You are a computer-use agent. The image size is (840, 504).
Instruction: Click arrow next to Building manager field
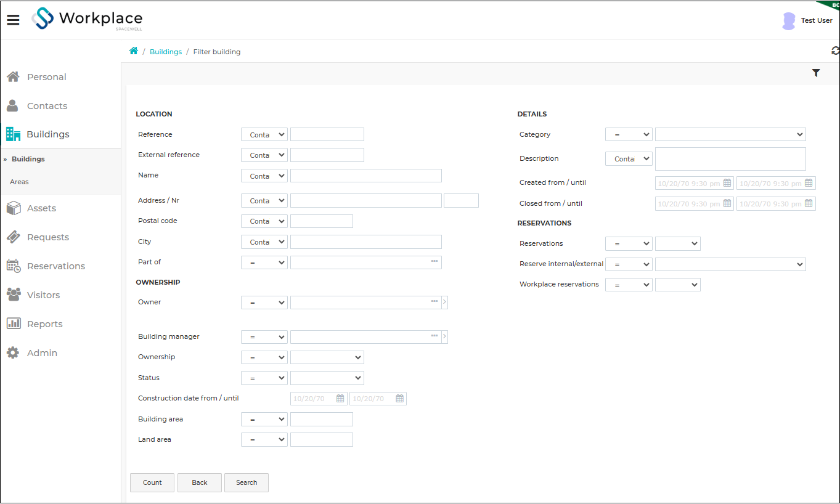[445, 337]
